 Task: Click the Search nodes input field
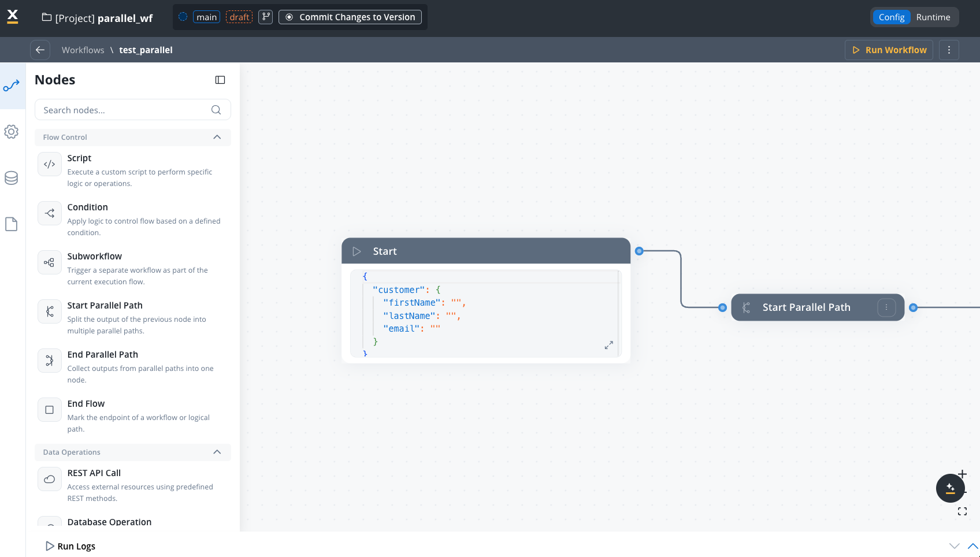tap(124, 110)
